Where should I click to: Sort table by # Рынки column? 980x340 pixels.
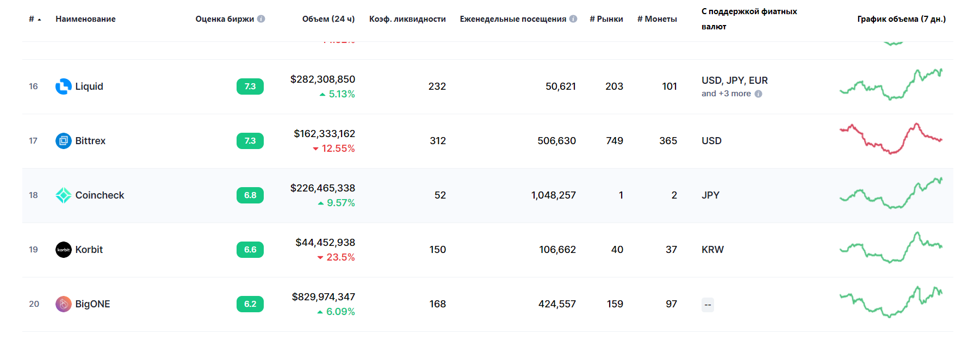(606, 19)
